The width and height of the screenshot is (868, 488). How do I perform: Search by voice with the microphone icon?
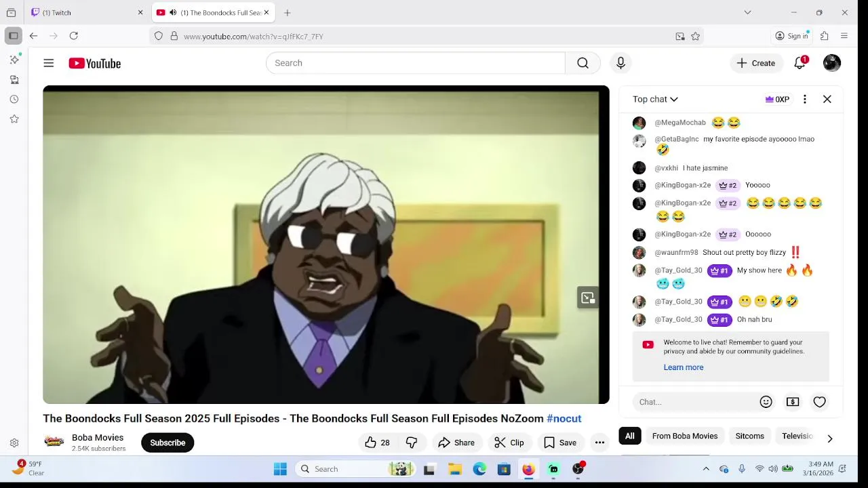620,63
